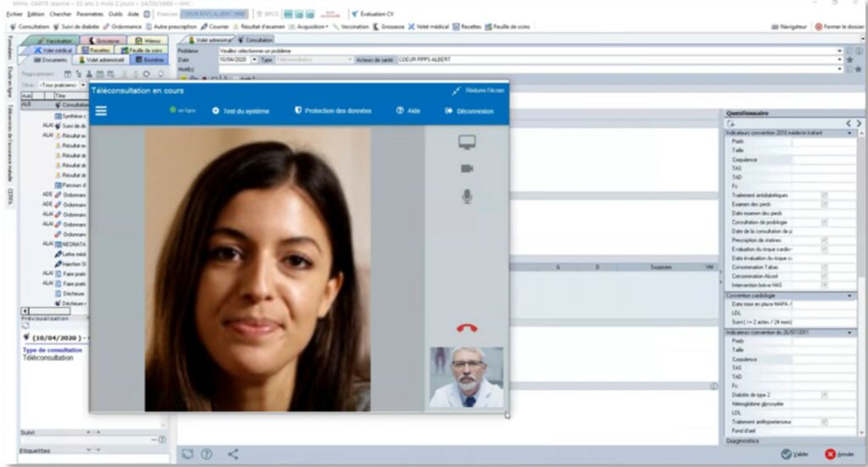Click Suivi de diabète toolbar item
The width and height of the screenshot is (868, 467).
point(76,26)
